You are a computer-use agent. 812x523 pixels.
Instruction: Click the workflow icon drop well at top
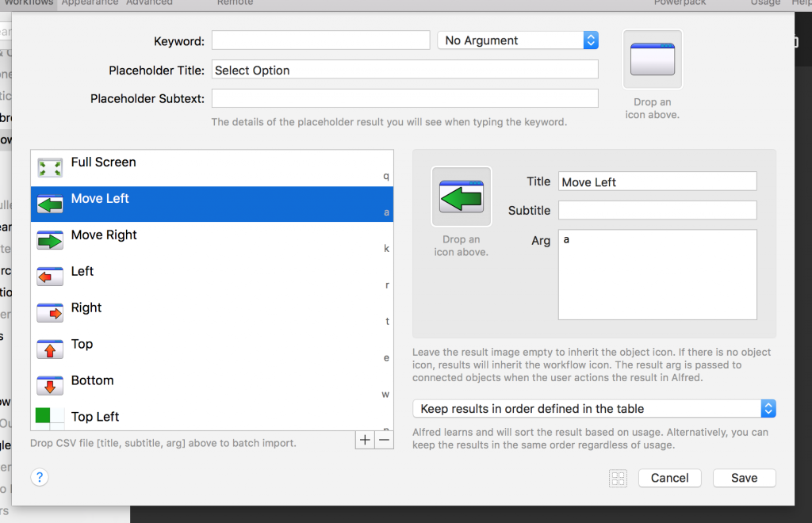tap(652, 59)
